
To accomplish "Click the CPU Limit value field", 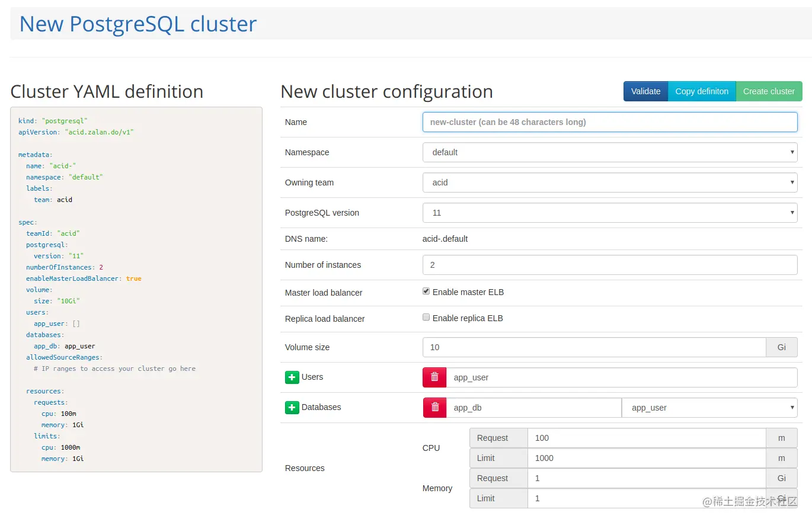I will tap(646, 458).
